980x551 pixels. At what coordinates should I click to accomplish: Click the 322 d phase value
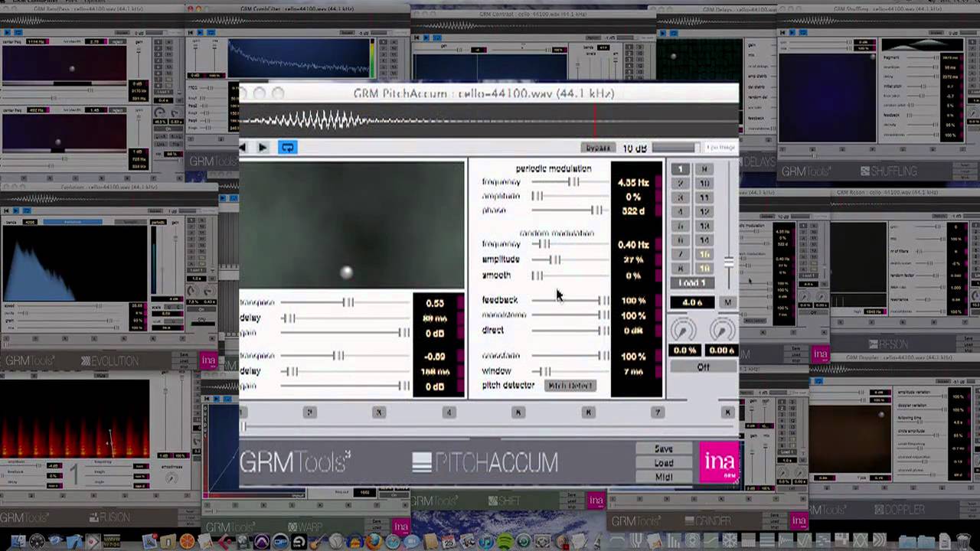click(633, 211)
